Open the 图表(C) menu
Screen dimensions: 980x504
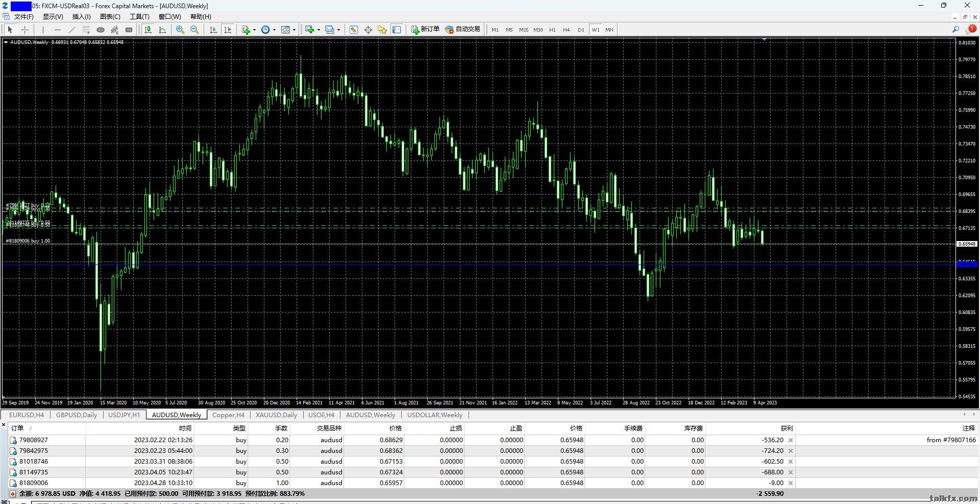click(110, 16)
